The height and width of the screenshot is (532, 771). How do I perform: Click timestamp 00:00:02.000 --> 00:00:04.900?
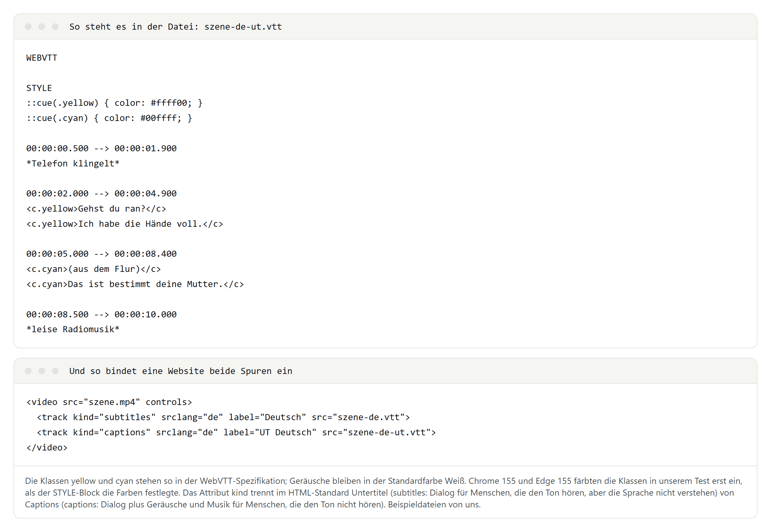coord(101,194)
